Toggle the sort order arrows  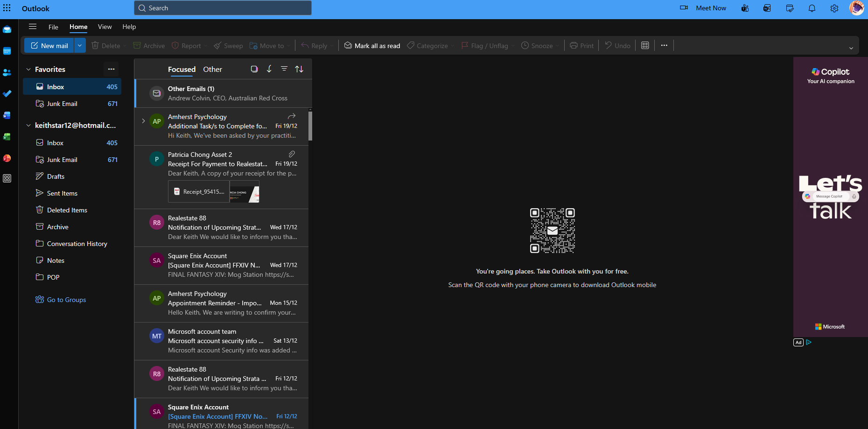tap(299, 69)
